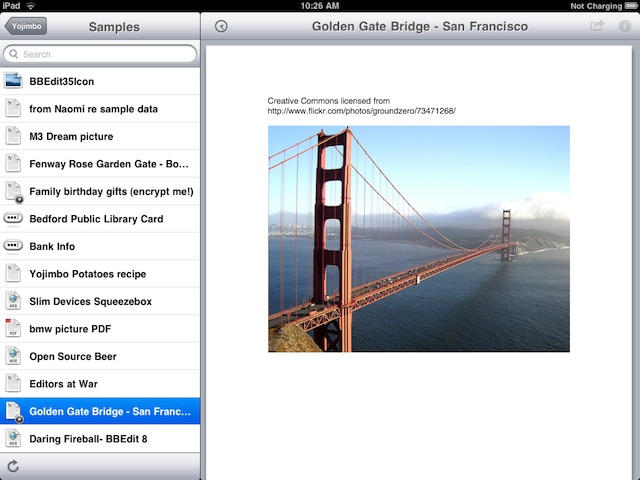Open Yojimbo Potatoes recipe note
This screenshot has width=640, height=480.
pos(87,274)
